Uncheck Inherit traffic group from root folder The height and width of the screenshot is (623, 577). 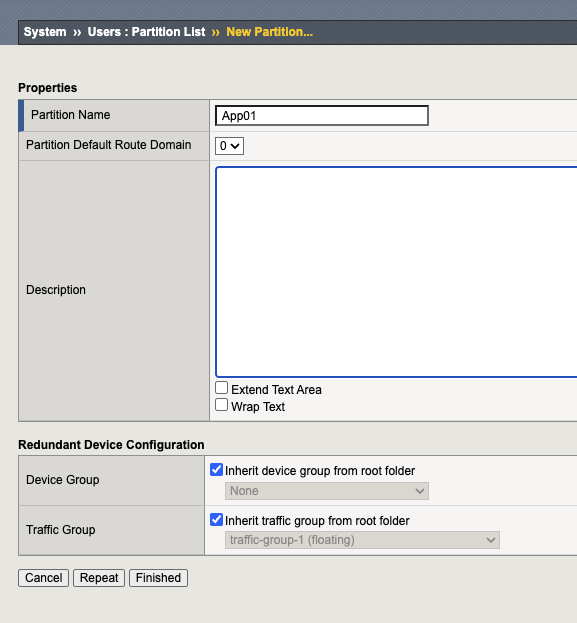click(216, 519)
